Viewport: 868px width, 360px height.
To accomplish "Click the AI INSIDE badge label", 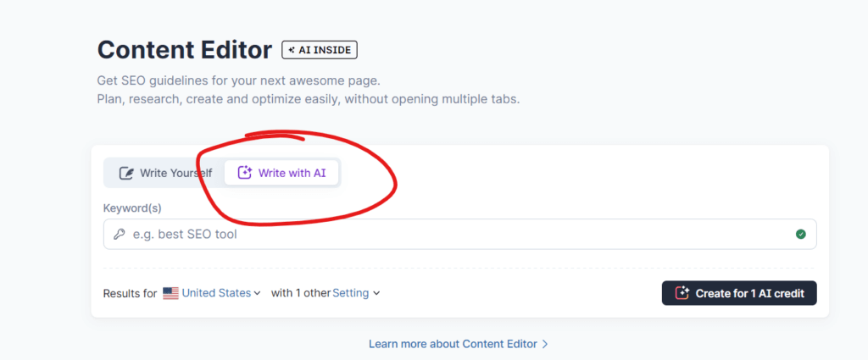I will pos(325,50).
